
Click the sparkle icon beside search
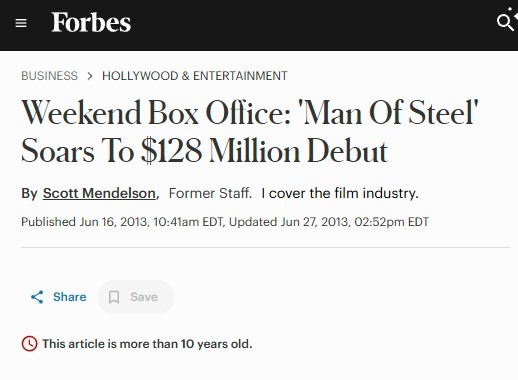[x=513, y=12]
